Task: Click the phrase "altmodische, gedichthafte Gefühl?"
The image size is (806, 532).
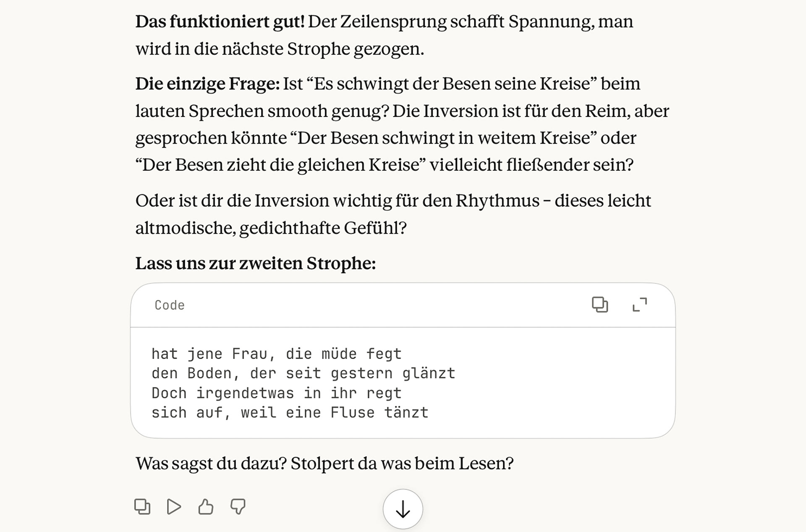Action: pos(271,228)
